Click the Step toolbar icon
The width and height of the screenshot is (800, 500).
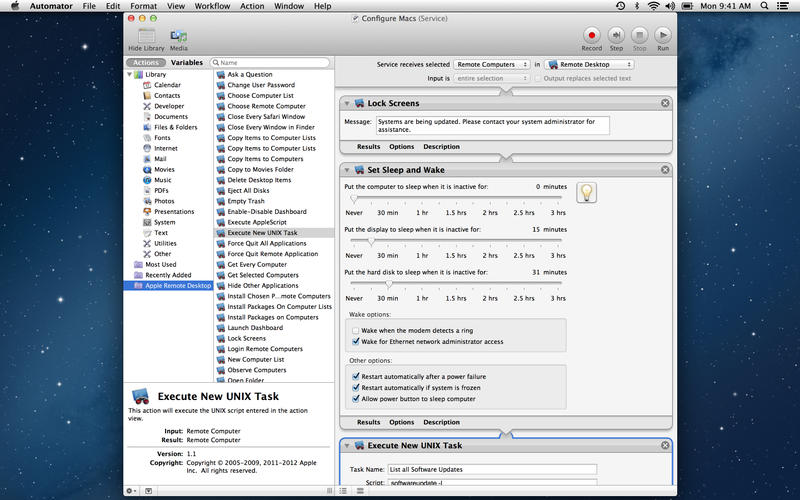616,35
